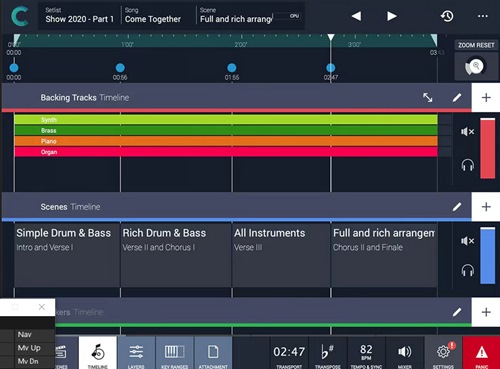The image size is (500, 369).
Task: Select the Organ backing track
Action: pos(226,152)
